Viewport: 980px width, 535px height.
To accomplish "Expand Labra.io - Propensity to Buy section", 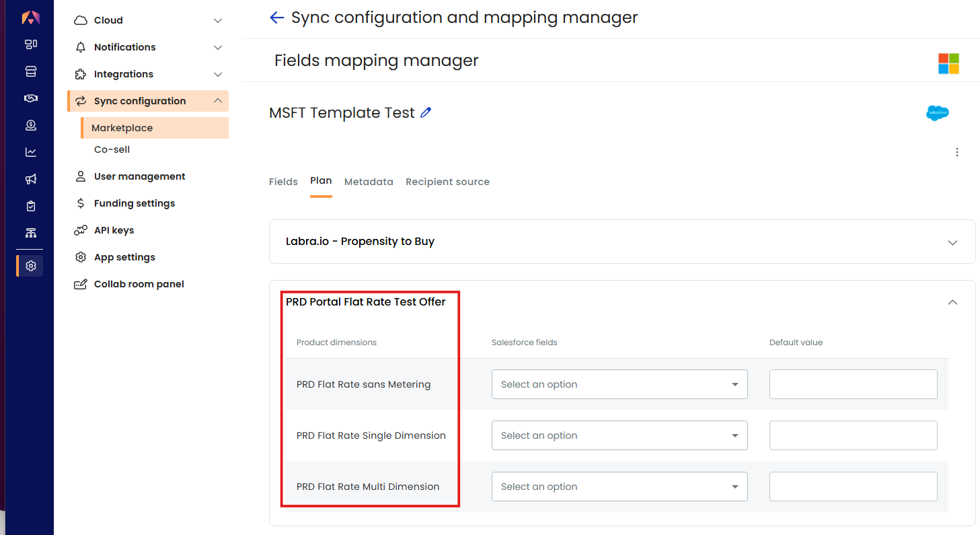I will pyautogui.click(x=622, y=242).
